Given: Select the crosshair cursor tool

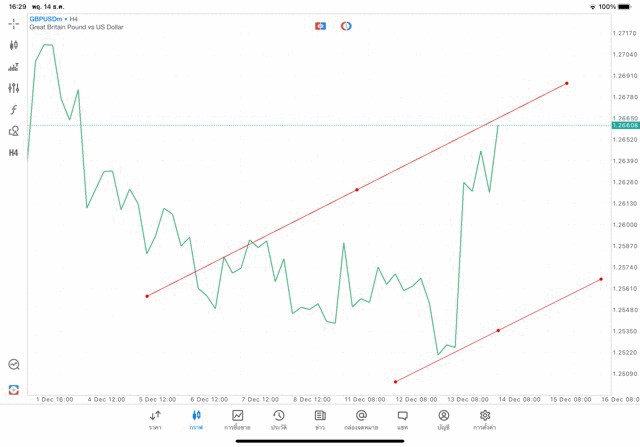Looking at the screenshot, I should pyautogui.click(x=14, y=23).
